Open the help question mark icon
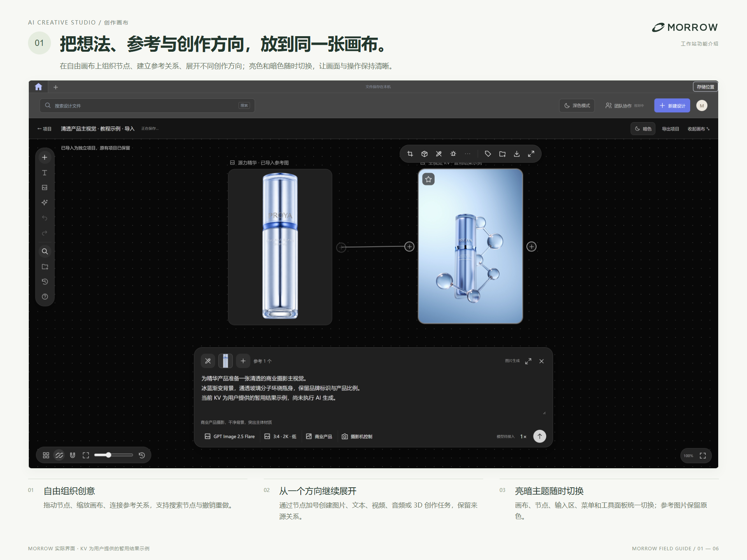The width and height of the screenshot is (747, 560). pos(45,297)
